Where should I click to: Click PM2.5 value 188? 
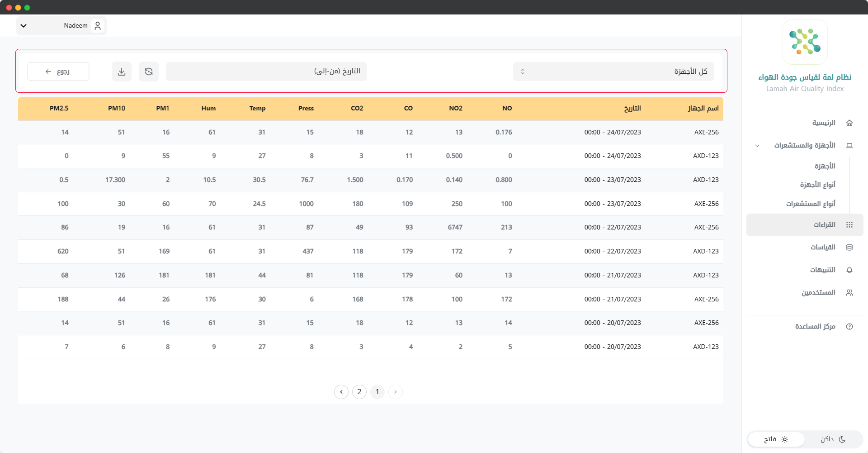pos(63,300)
